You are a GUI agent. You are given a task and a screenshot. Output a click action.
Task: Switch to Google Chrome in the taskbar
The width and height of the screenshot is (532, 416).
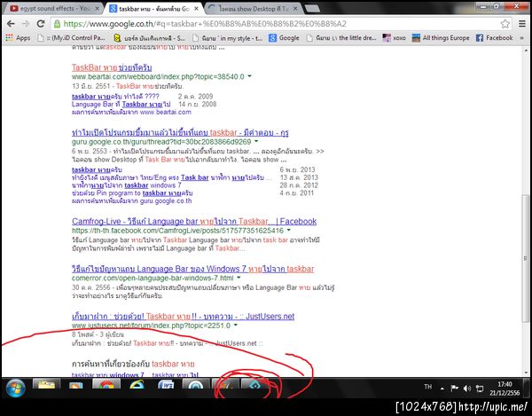[x=106, y=385]
